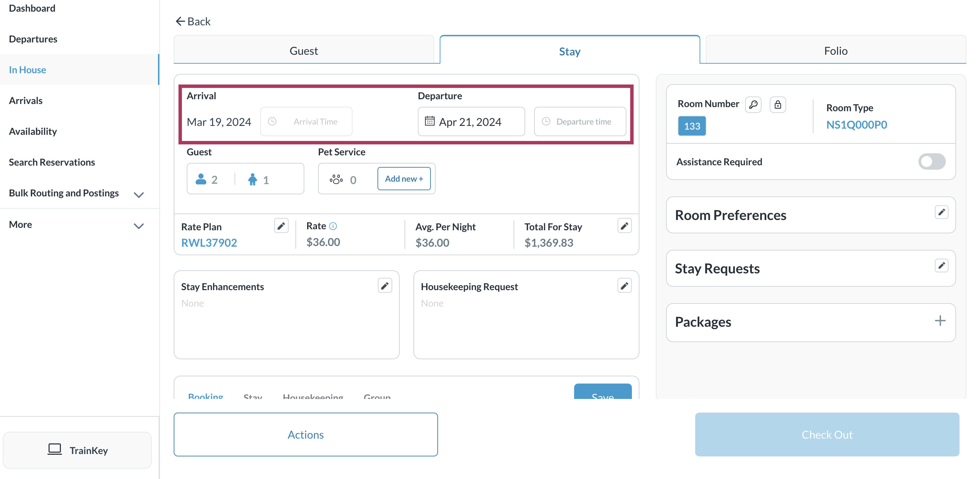Edit Housekeeping Request pencil icon
Viewport: 980px width, 479px height.
point(624,286)
